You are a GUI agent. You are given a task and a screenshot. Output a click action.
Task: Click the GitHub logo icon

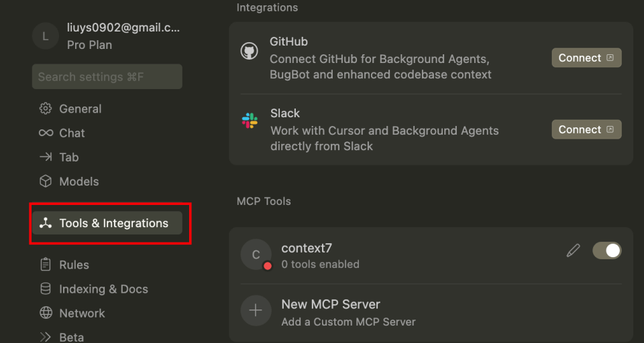point(250,52)
